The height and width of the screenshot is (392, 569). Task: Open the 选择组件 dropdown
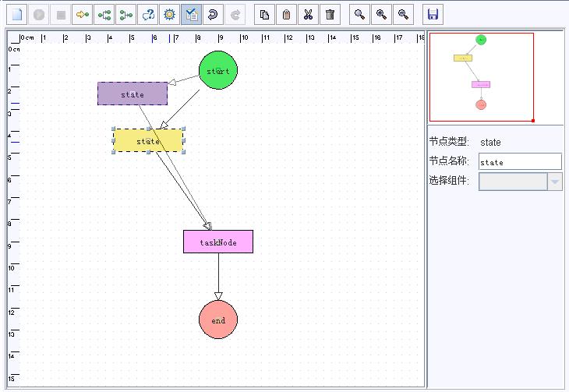click(x=554, y=182)
